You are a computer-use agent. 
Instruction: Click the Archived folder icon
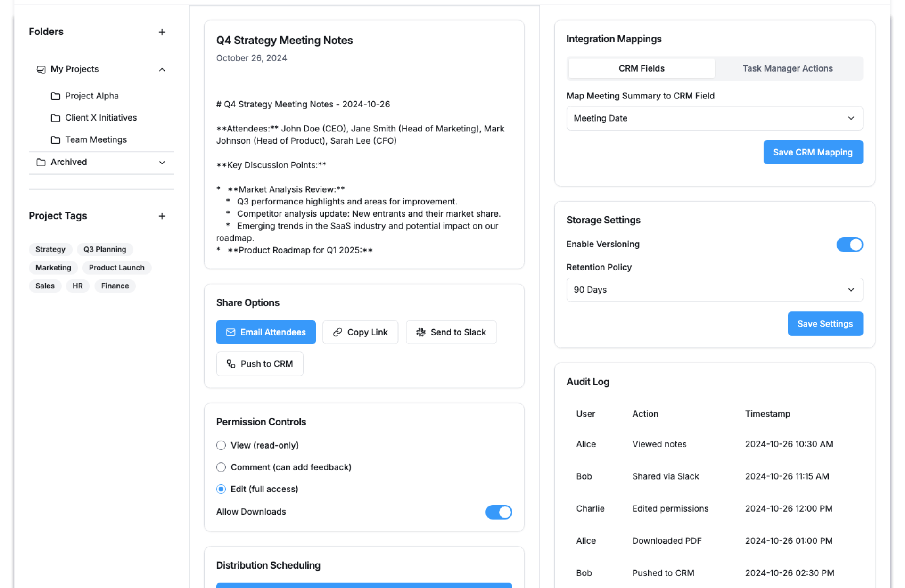point(41,163)
